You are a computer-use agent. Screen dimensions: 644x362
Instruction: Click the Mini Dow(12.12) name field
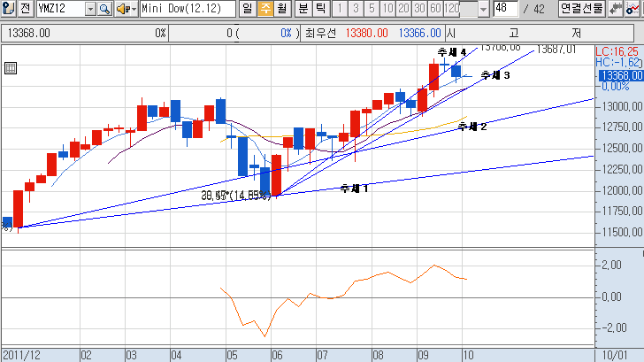point(188,9)
